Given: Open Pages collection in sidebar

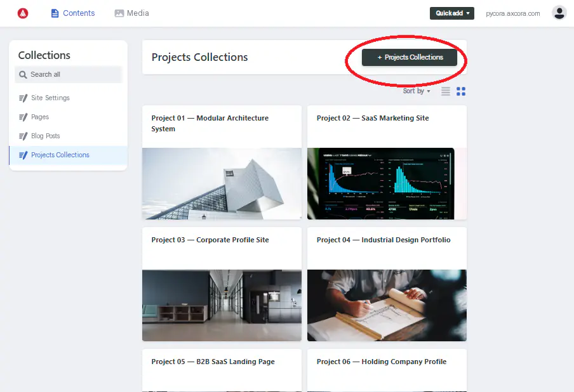Looking at the screenshot, I should (69, 117).
